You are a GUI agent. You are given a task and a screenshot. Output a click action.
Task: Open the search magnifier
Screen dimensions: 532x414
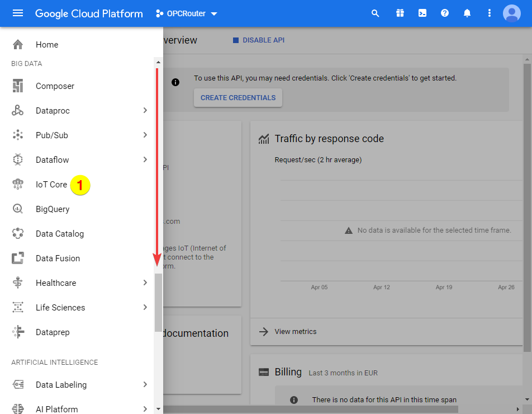375,13
